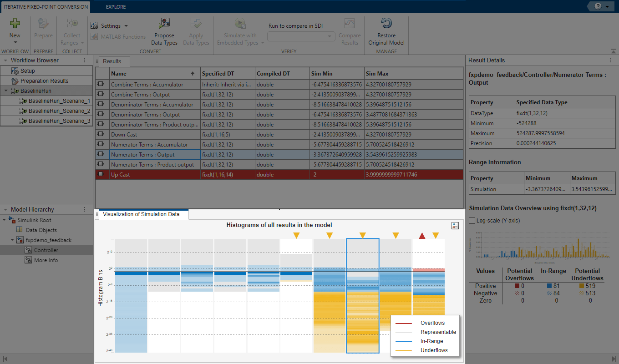Screen dimensions: 619x364
Task: Open Simulate with Embedded Types dropdown arrow
Action: [x=262, y=43]
